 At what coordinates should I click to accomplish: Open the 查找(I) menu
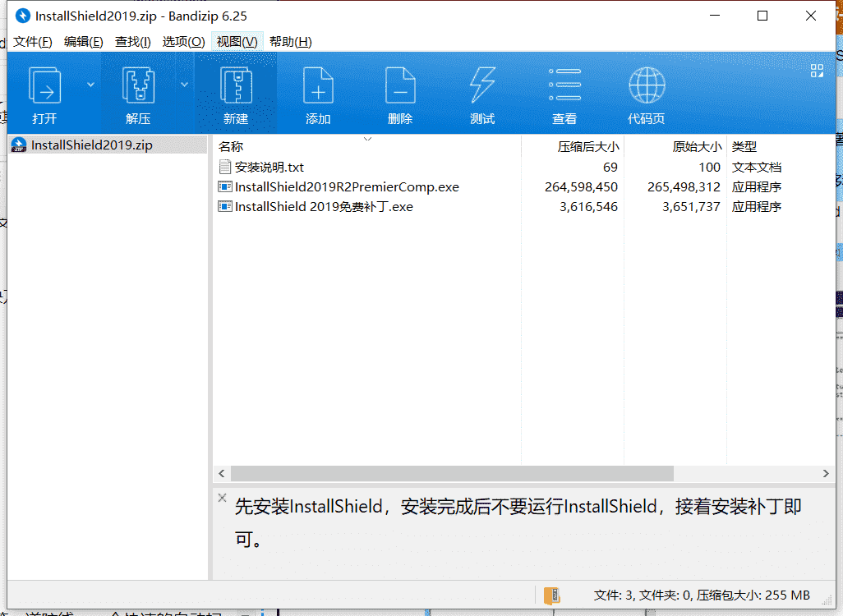133,42
